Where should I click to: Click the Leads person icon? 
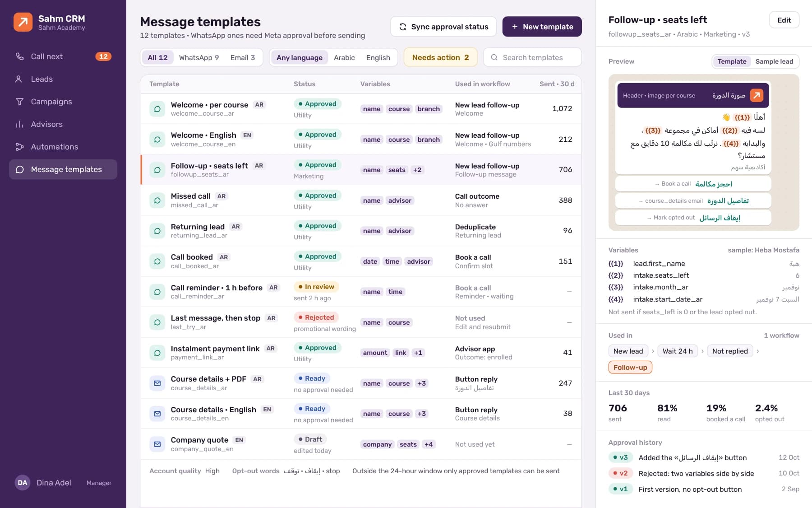coord(18,79)
